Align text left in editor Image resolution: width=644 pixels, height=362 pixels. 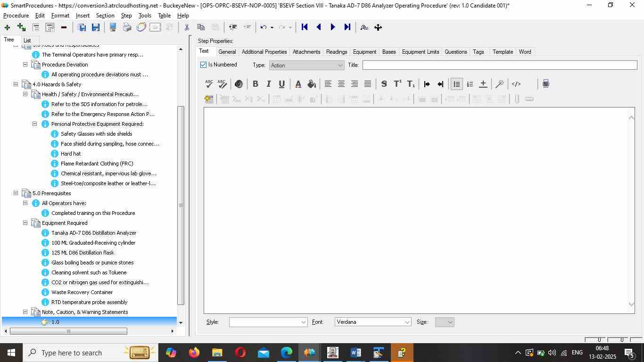(328, 84)
